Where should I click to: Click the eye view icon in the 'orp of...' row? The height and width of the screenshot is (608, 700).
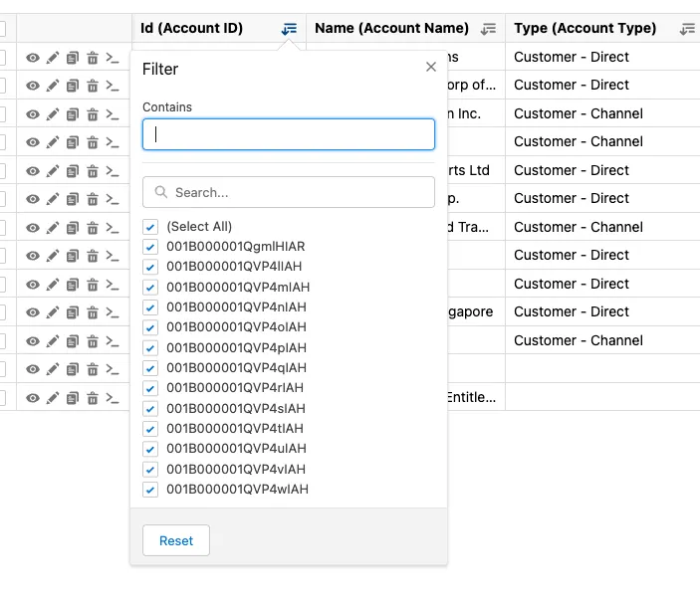tap(33, 86)
